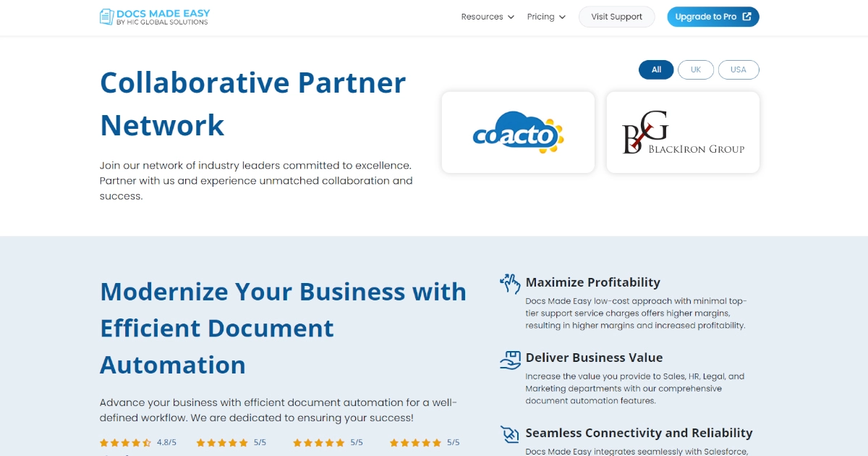Select the Seamless Connectivity and Reliability icon
This screenshot has height=456, width=868.
click(509, 434)
